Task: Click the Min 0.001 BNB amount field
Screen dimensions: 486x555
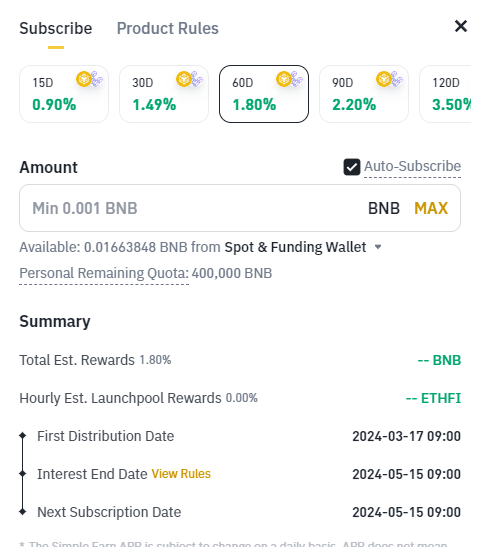Action: click(240, 208)
